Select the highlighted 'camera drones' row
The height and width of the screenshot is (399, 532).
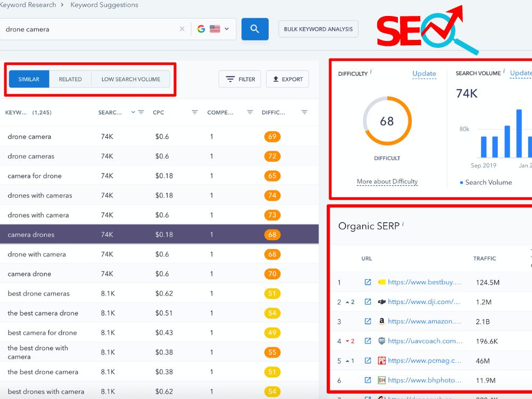[159, 235]
